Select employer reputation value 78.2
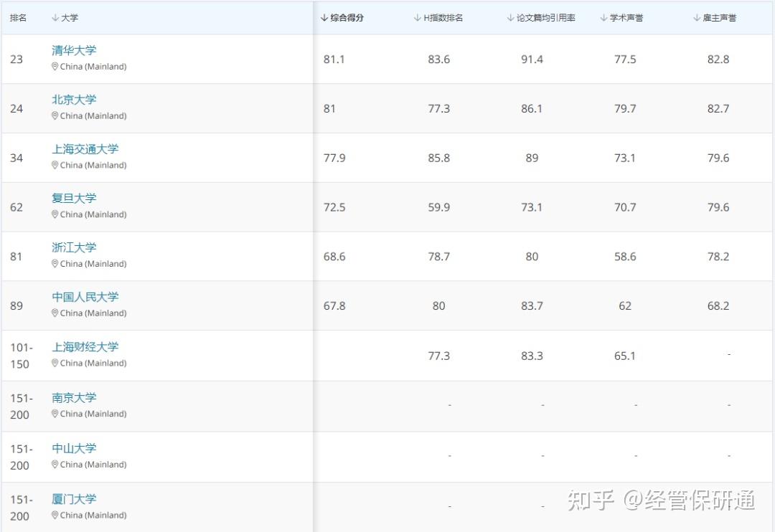Image resolution: width=775 pixels, height=532 pixels. click(718, 257)
